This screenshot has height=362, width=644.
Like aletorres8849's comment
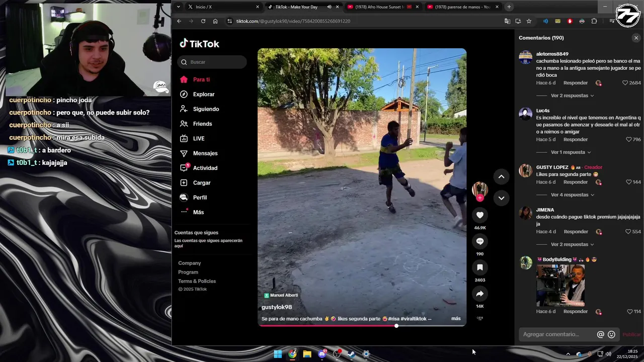[625, 83]
